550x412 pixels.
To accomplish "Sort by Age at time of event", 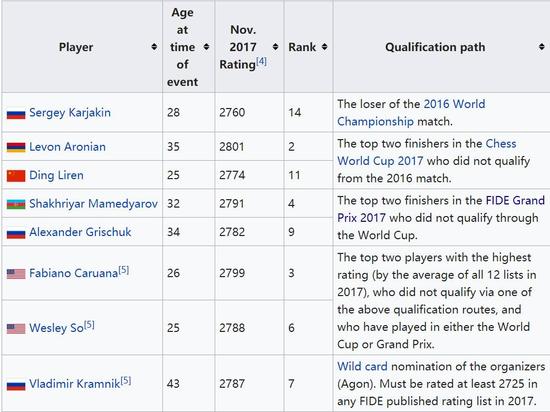I will [206, 47].
